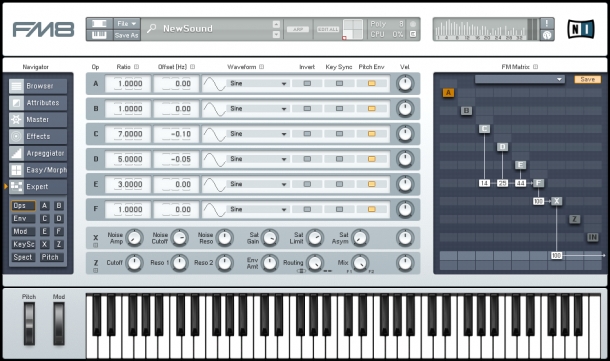Click the Ratio field of operator C
Viewport: 610px width, 361px height.
click(128, 134)
